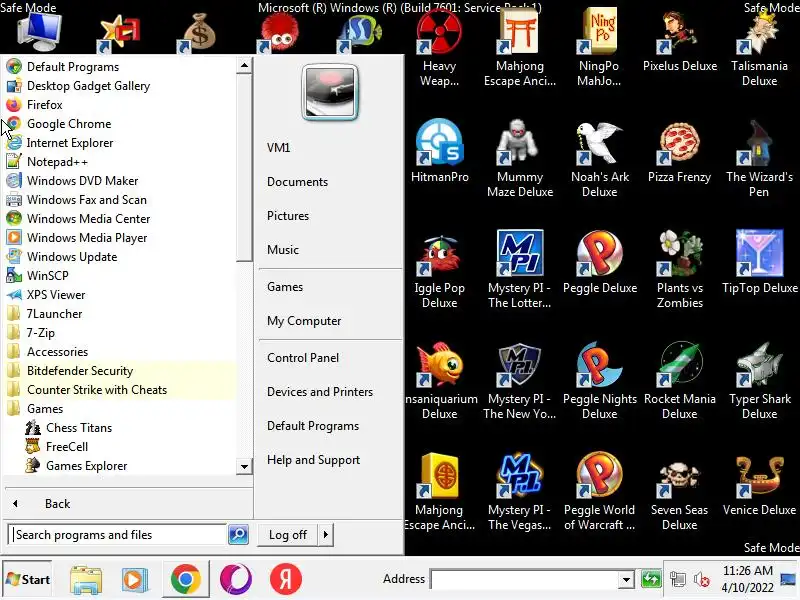Launch Chess Titans from Games folder
Screen dimensions: 800x600
[x=79, y=428]
